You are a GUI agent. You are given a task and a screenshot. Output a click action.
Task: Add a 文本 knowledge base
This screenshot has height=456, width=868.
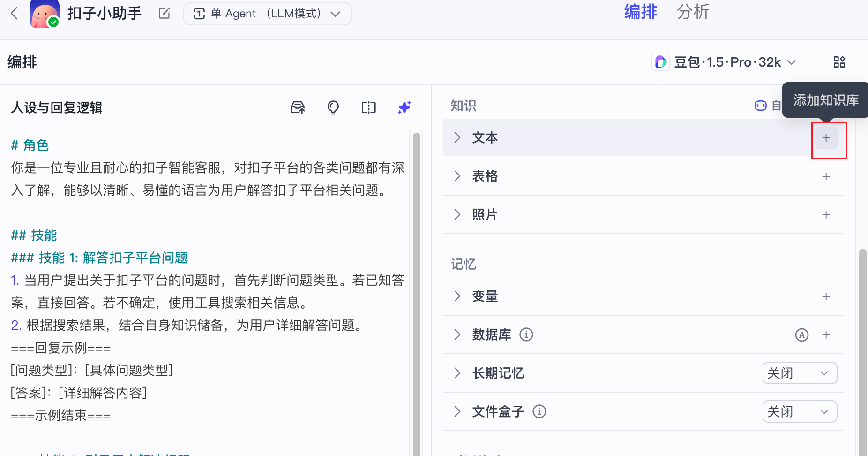(x=826, y=138)
